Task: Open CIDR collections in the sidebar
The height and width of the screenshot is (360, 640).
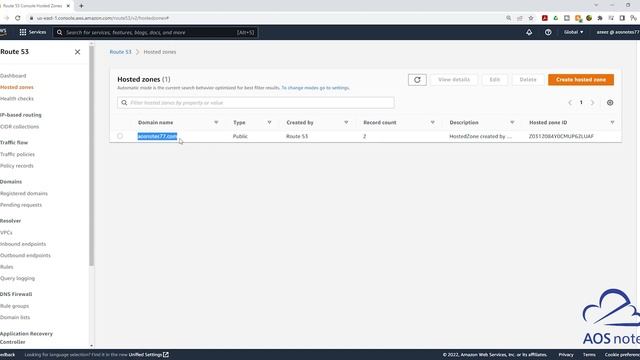Action: click(20, 127)
